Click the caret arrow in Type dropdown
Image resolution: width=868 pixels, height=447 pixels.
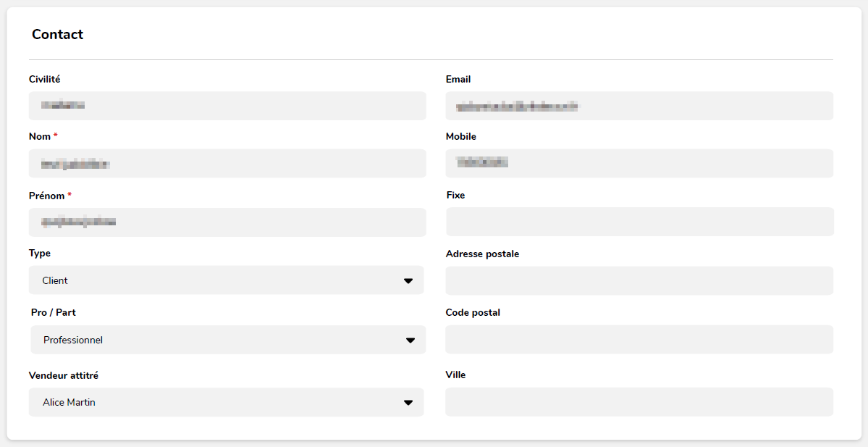tap(408, 281)
